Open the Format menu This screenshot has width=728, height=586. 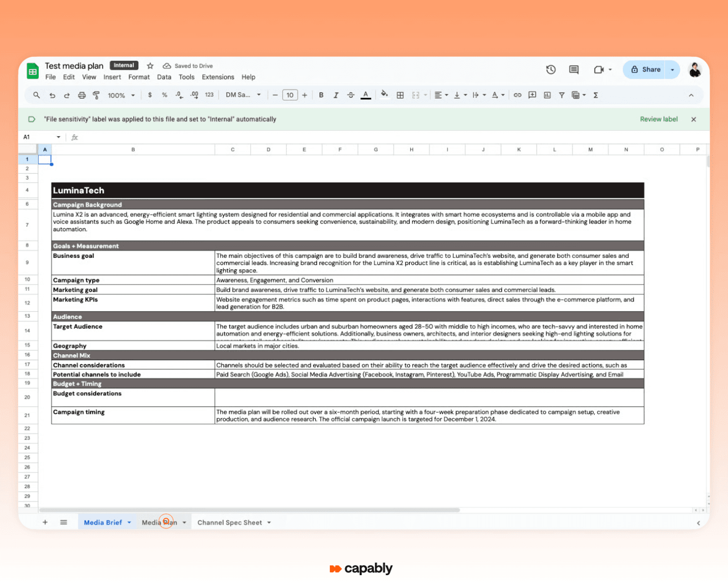[139, 77]
